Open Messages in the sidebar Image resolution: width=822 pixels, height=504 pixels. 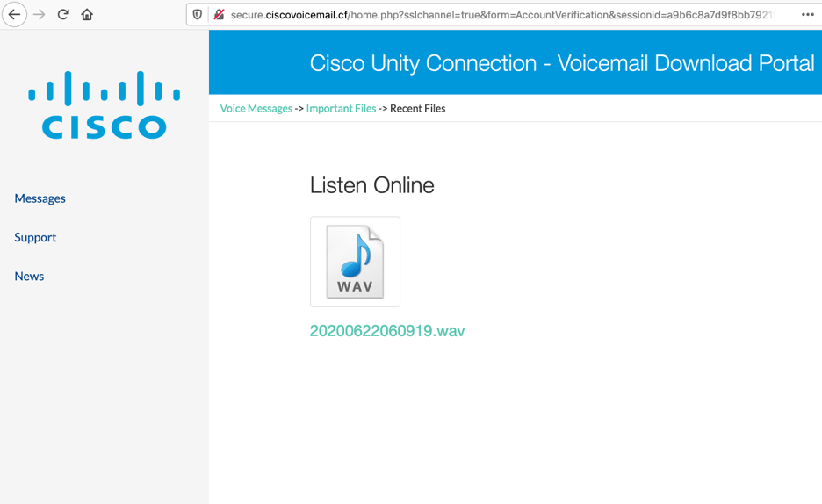[x=40, y=198]
